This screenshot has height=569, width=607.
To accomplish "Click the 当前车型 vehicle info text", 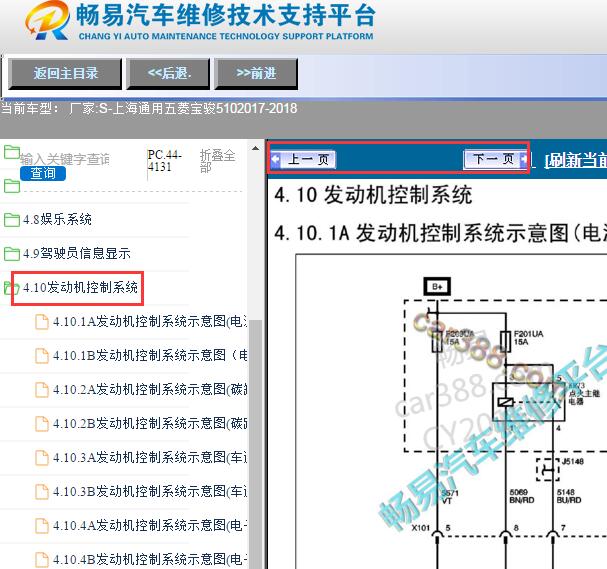I will point(149,108).
